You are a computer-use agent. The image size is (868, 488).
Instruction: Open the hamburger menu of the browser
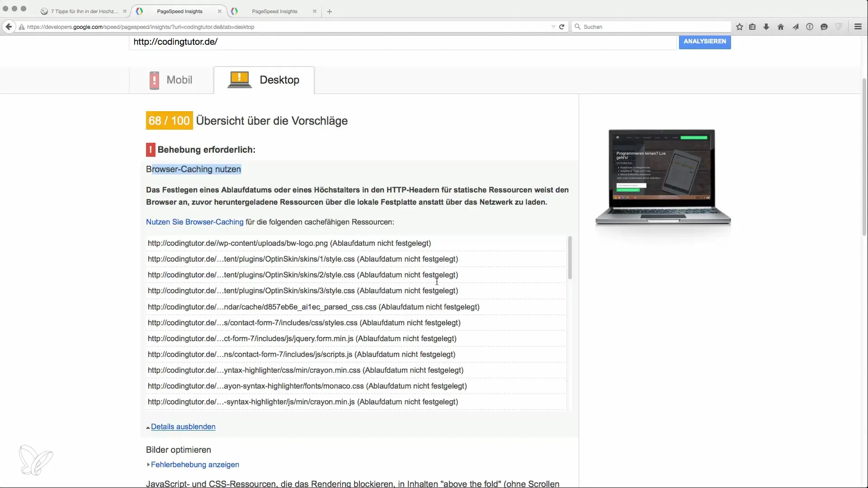click(x=858, y=27)
